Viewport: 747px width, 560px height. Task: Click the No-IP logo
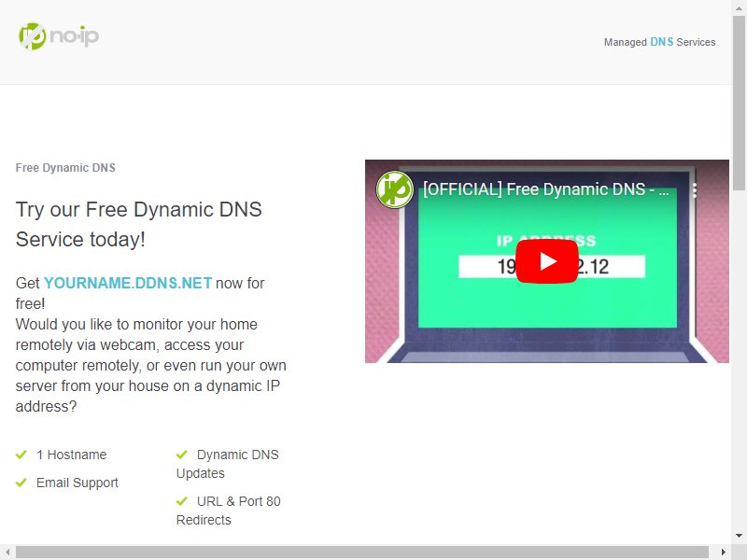[x=59, y=35]
